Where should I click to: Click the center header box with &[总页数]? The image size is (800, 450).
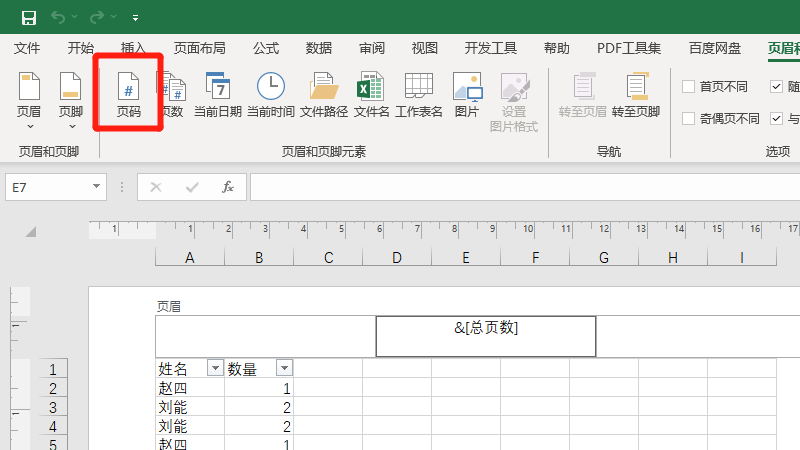[486, 336]
